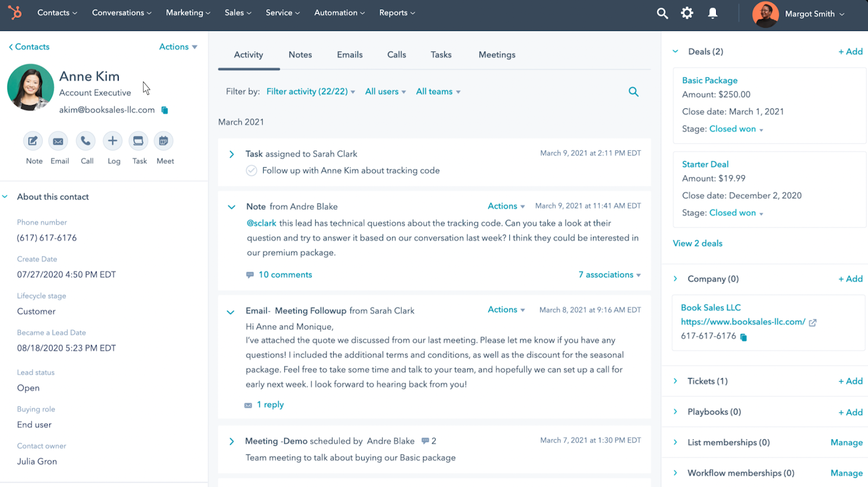Viewport: 868px width, 487px height.
Task: Click the Meet calendar icon
Action: pyautogui.click(x=163, y=141)
